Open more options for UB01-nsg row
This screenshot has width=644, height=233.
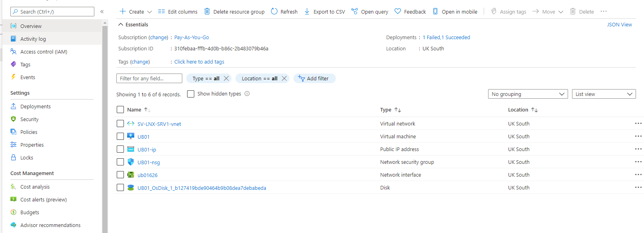coord(638,162)
